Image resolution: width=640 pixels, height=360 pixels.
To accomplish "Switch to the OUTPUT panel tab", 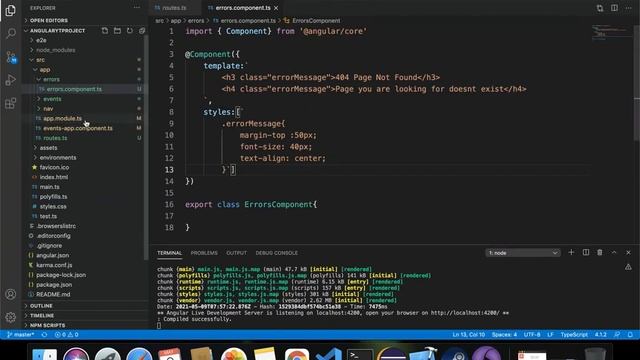I will [x=236, y=253].
